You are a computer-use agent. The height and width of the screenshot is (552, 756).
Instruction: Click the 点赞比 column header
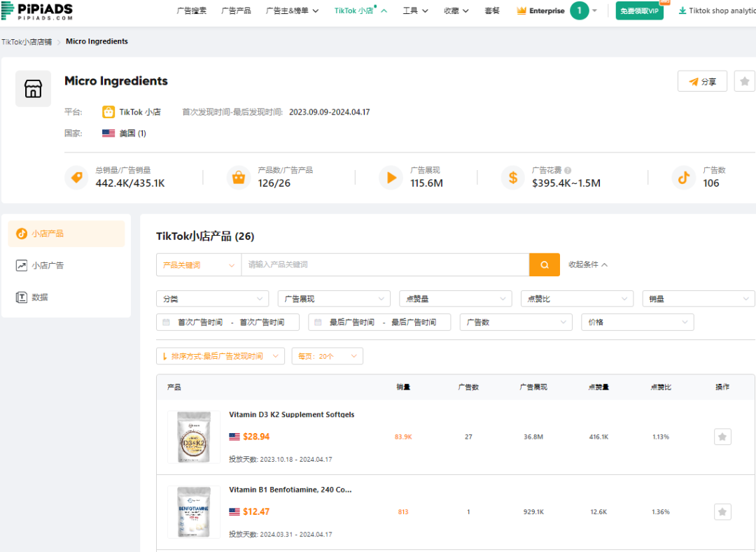661,388
